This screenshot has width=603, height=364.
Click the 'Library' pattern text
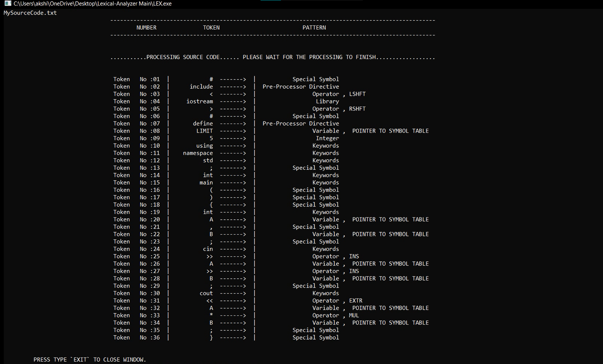click(327, 101)
